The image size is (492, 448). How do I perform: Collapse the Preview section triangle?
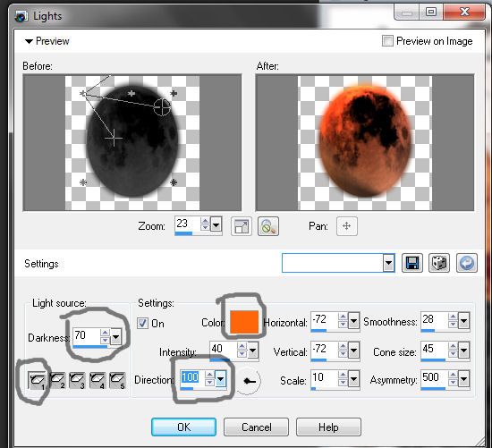[x=29, y=41]
